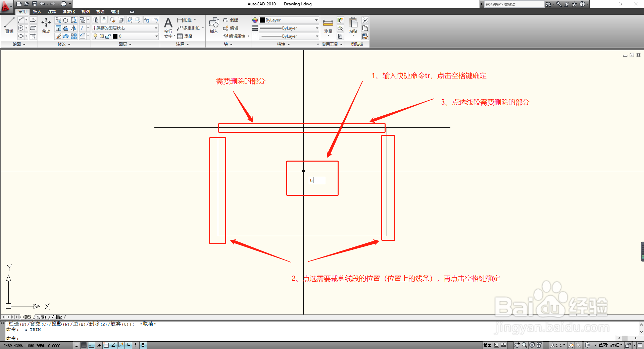Switch to the 注释 ribbon tab
Screen dimensions: 644x349
52,12
